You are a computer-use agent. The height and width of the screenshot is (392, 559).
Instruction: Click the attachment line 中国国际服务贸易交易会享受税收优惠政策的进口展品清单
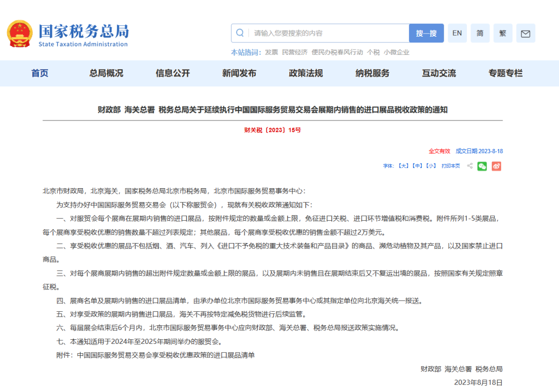[166, 355]
